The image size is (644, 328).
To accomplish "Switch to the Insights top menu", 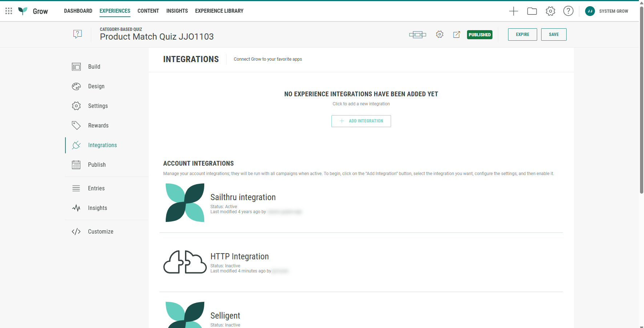I will tap(177, 11).
